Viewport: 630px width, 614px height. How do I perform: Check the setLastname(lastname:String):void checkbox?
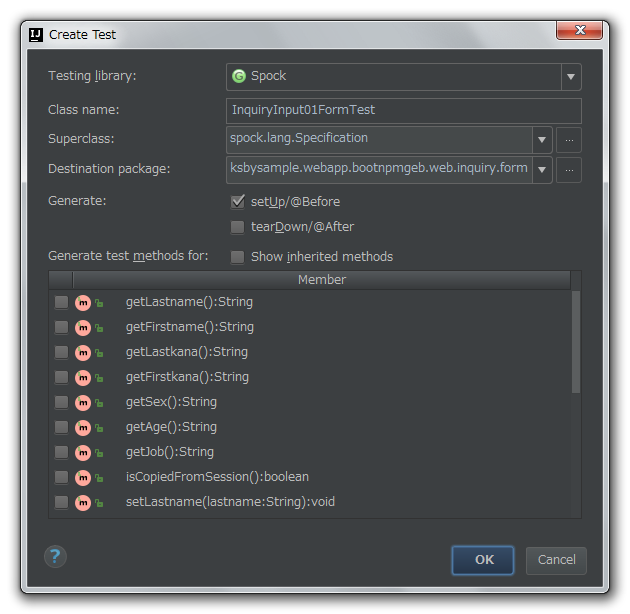coord(61,502)
